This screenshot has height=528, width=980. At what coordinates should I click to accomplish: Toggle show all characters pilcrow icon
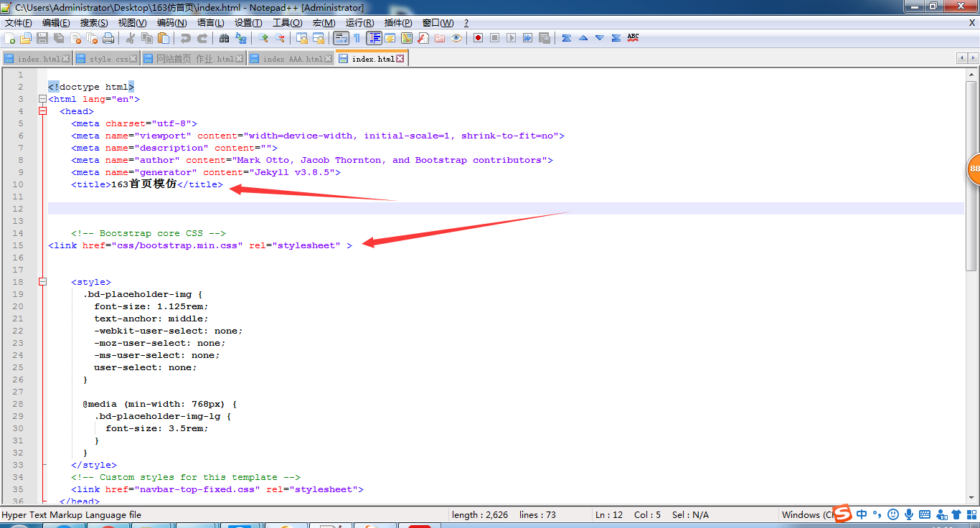point(357,38)
